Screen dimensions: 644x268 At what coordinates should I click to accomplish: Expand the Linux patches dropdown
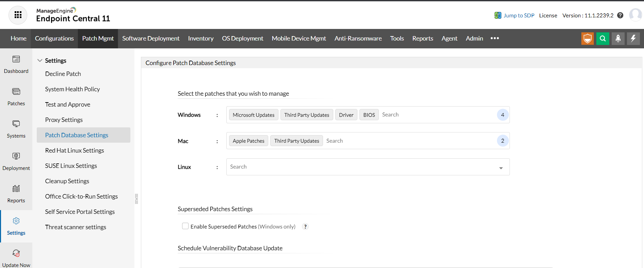click(501, 168)
